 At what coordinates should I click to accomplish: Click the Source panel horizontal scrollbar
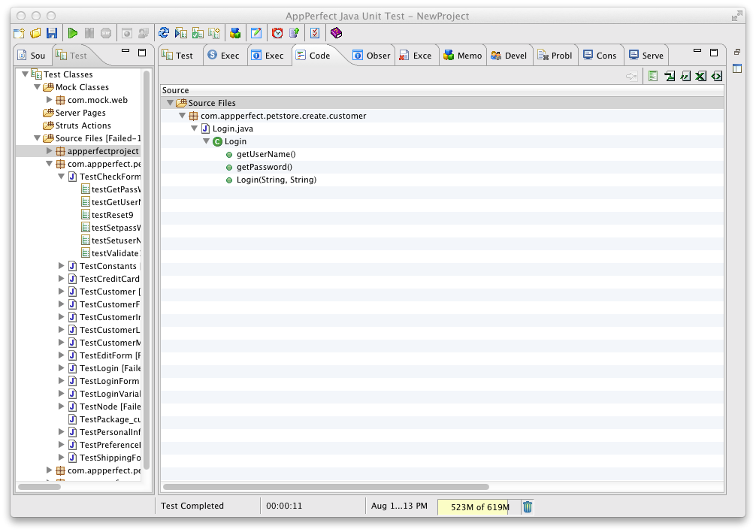[326, 487]
